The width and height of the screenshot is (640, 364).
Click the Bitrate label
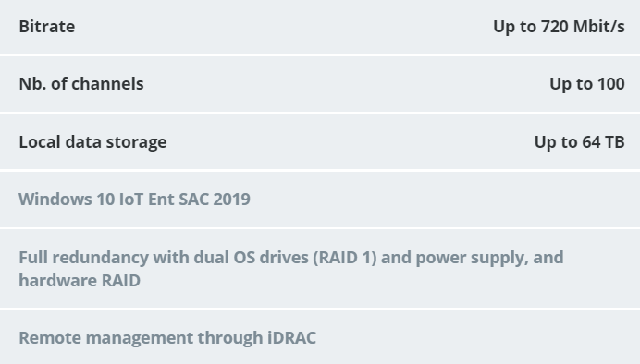pyautogui.click(x=47, y=27)
